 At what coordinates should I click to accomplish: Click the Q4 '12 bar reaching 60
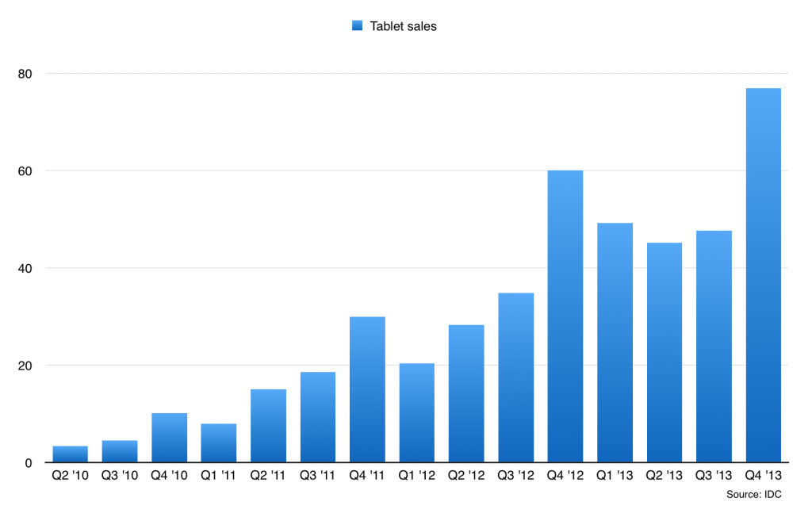point(565,316)
